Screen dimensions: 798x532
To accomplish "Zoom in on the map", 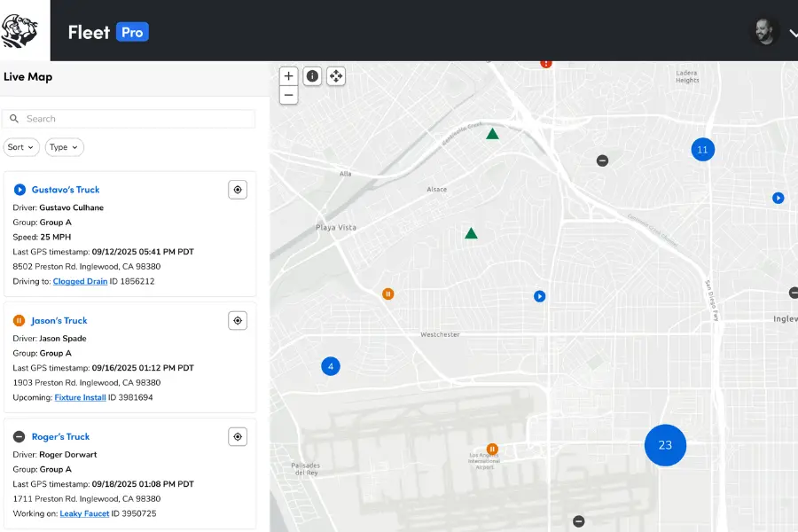I will [288, 76].
